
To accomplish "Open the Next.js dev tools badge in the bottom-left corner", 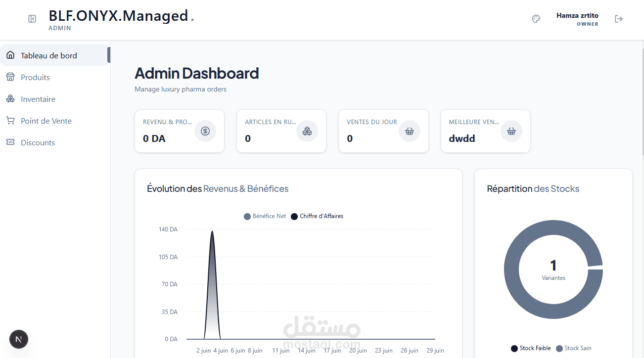I will click(19, 339).
